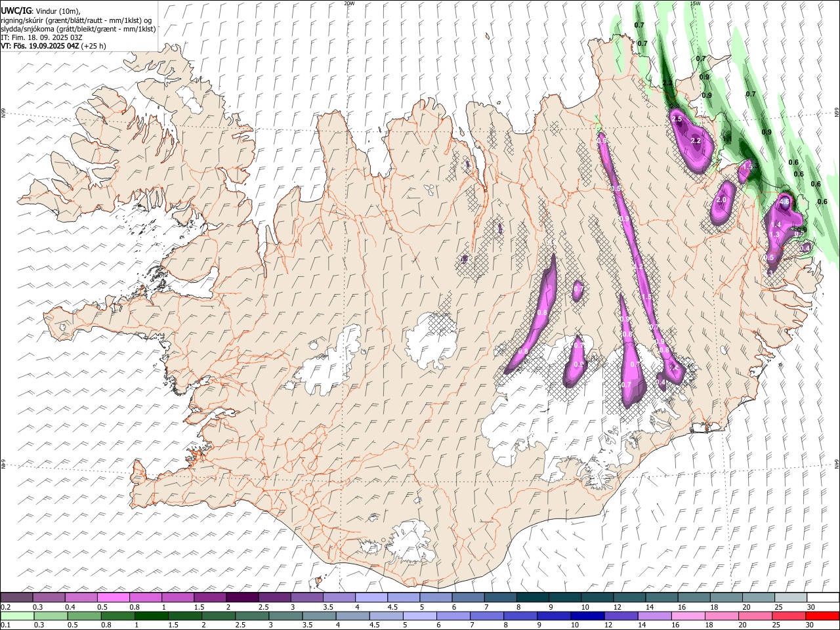Screen dimensions: 840x630
Task: Click the '15W' longitude label
Action: pyautogui.click(x=696, y=3)
